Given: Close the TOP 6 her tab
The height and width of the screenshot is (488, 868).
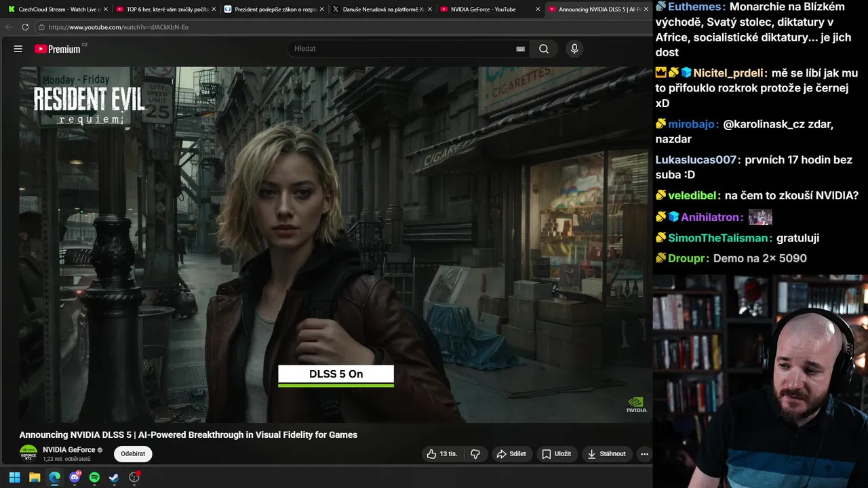Looking at the screenshot, I should [x=214, y=9].
